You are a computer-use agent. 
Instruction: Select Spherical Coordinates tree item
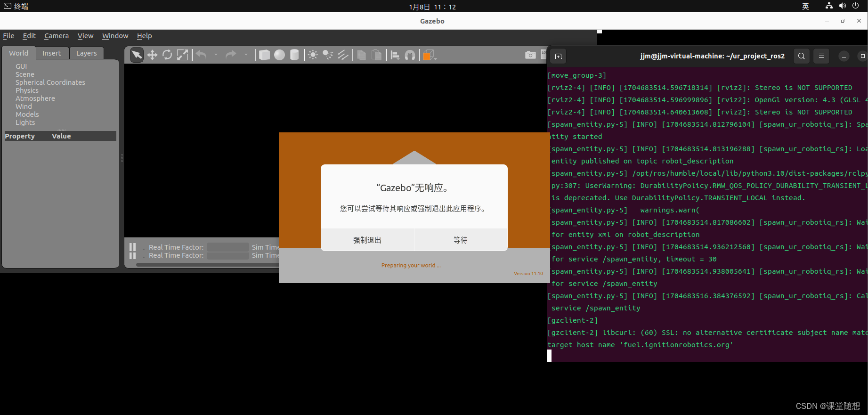[x=50, y=82]
